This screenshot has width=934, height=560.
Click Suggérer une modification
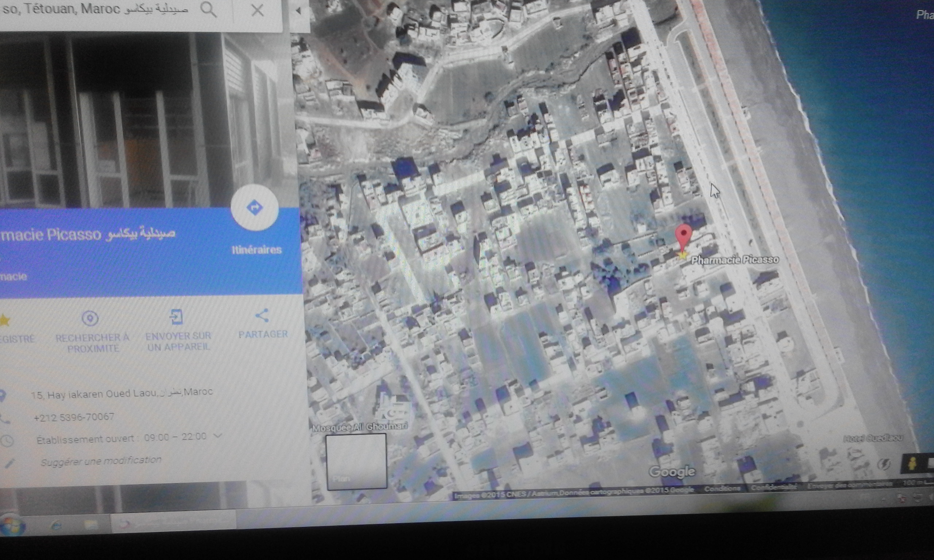[x=101, y=461]
